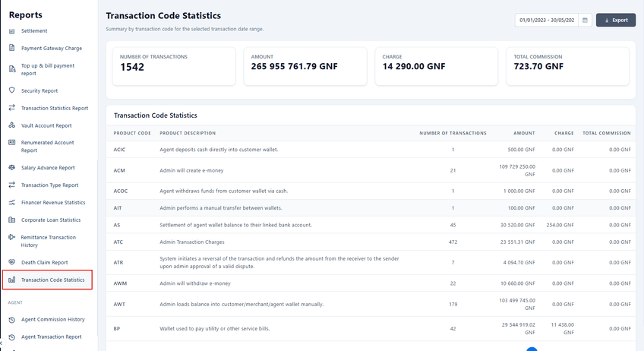644x351 pixels.
Task: Select the ACM product code cell
Action: [119, 171]
